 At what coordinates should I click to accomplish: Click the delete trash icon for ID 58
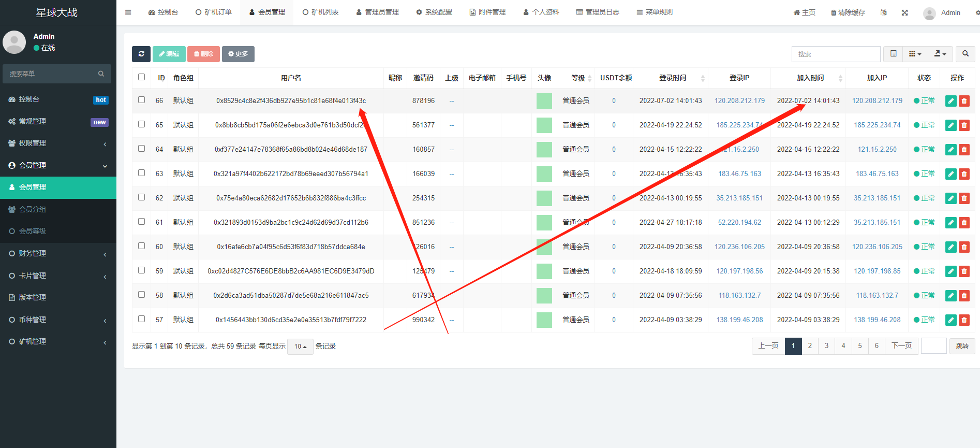pyautogui.click(x=964, y=296)
